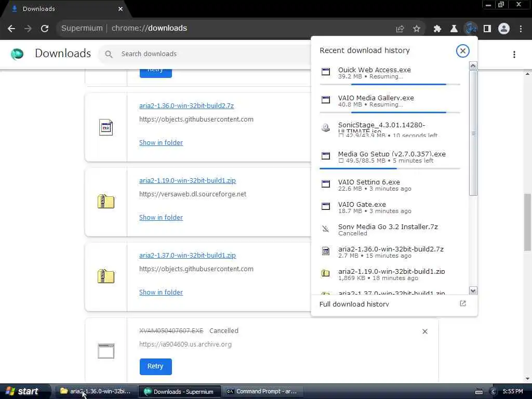
Task: Click the main page scrollbar thumb
Action: coord(528,222)
